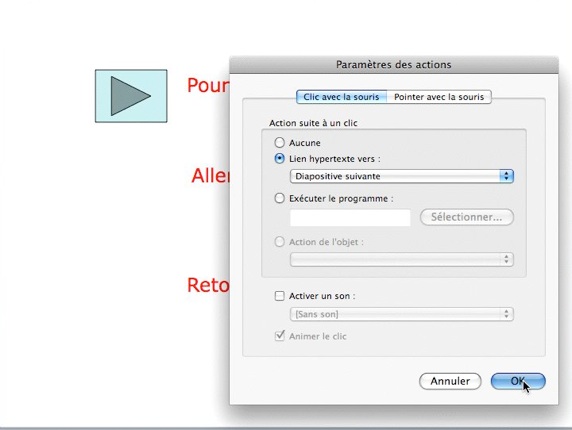Select the Exécuter le programme radio button
Screen dimensions: 572x430
point(279,198)
